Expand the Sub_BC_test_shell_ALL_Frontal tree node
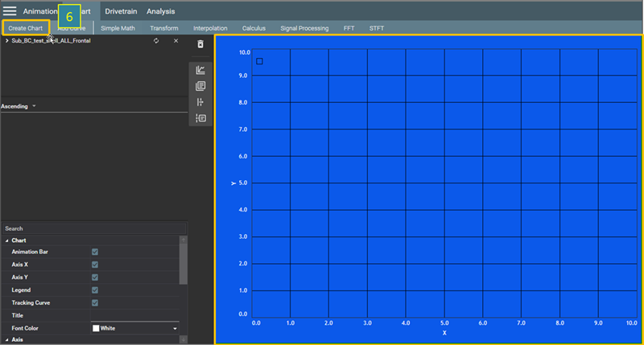 [x=7, y=41]
